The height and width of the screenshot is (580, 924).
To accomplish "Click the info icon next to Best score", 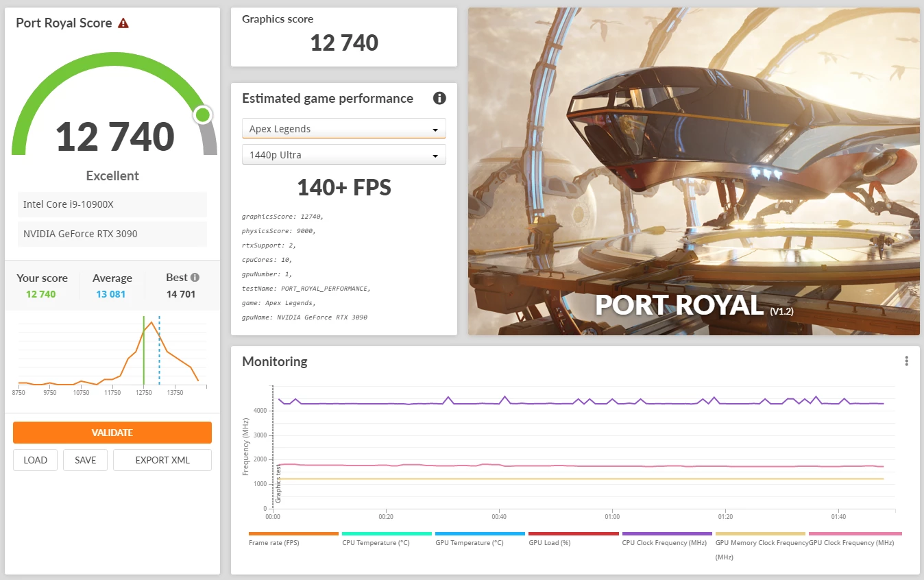I will tap(195, 278).
